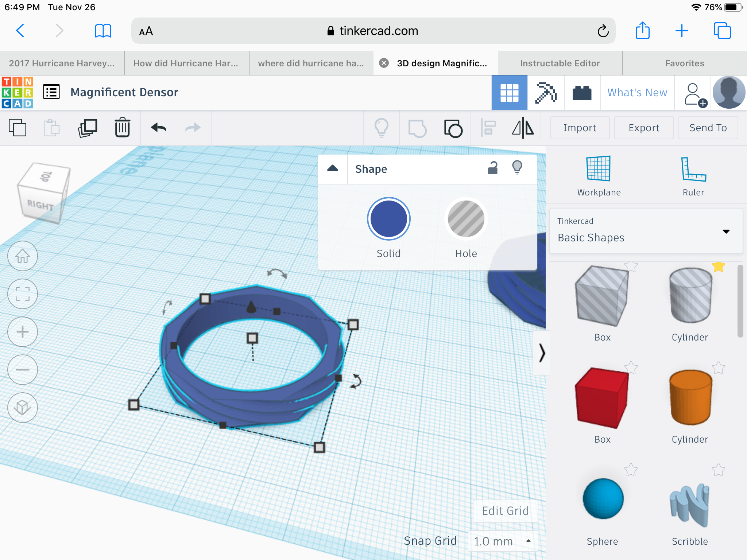
Task: Toggle the lock editing padlock
Action: click(x=493, y=168)
